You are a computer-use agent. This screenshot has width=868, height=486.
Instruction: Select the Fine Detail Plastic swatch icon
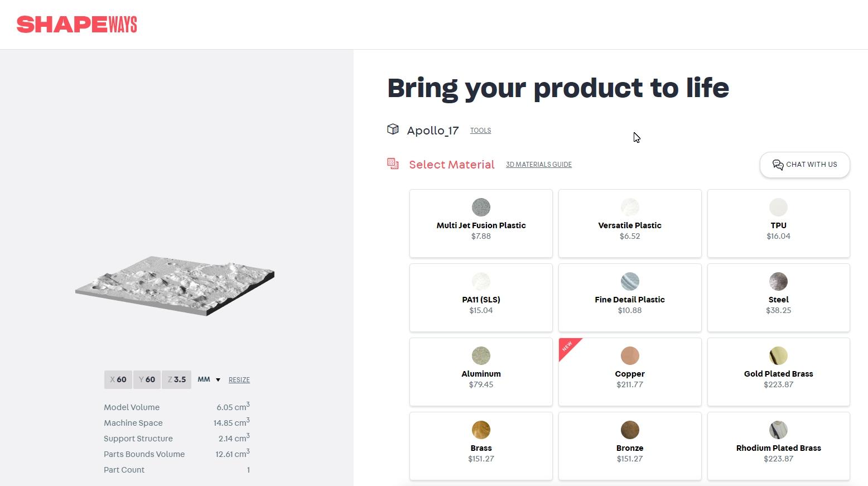point(630,282)
